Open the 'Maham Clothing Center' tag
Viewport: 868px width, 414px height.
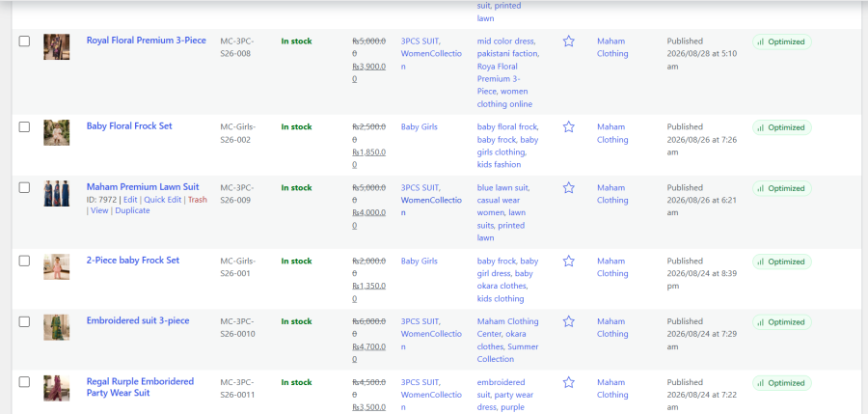tap(507, 327)
